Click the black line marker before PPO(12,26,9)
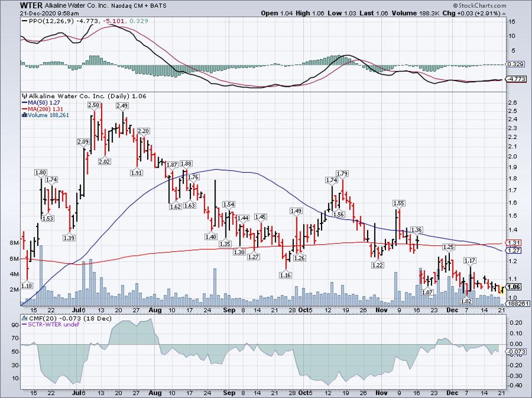 (24, 21)
